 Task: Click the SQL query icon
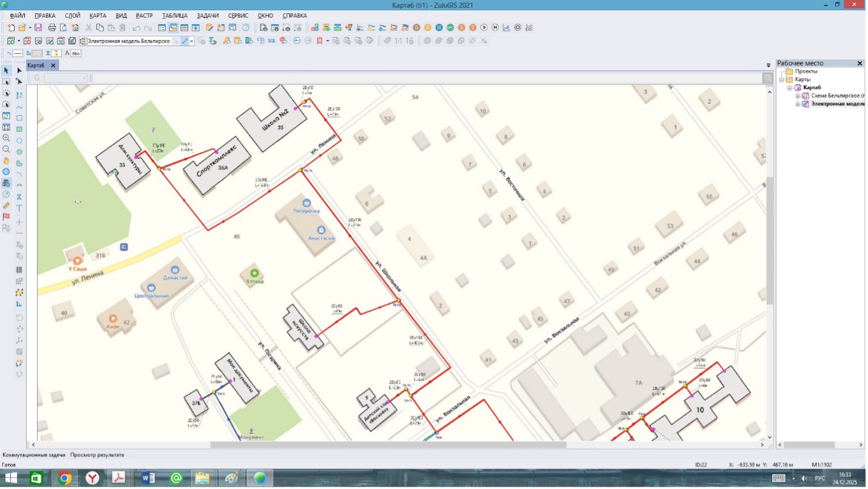point(272,41)
